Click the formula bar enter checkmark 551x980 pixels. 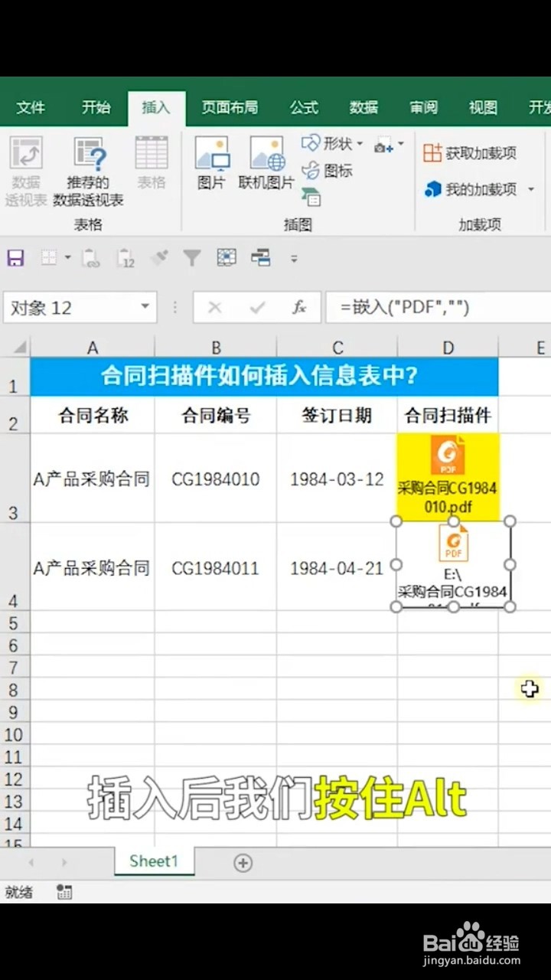[257, 308]
